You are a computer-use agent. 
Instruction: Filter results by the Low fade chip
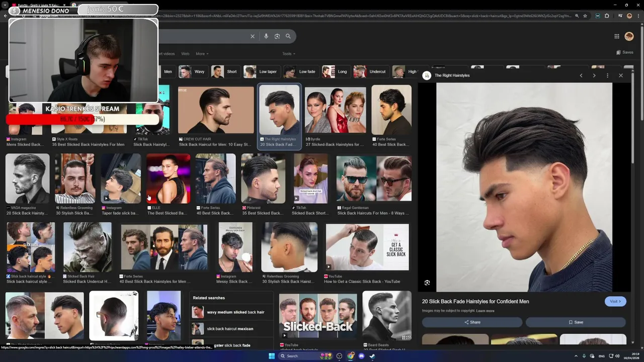click(x=300, y=71)
